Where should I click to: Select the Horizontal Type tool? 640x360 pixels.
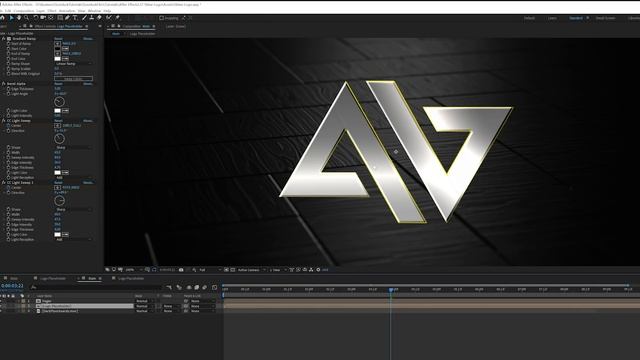(75, 18)
